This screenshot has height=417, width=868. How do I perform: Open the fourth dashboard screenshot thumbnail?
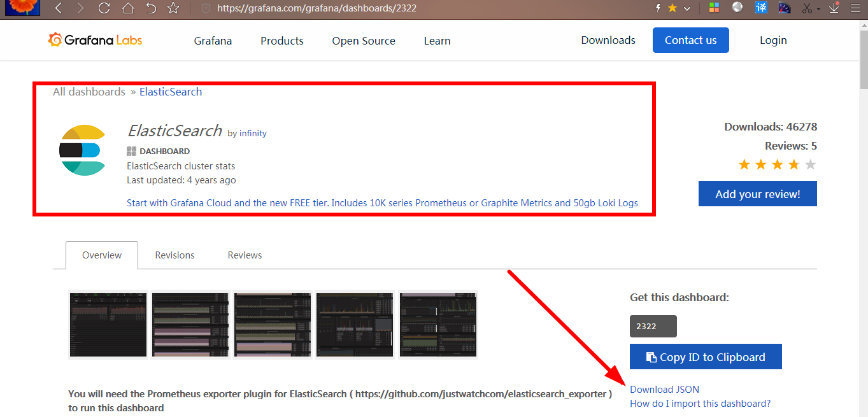coord(355,325)
